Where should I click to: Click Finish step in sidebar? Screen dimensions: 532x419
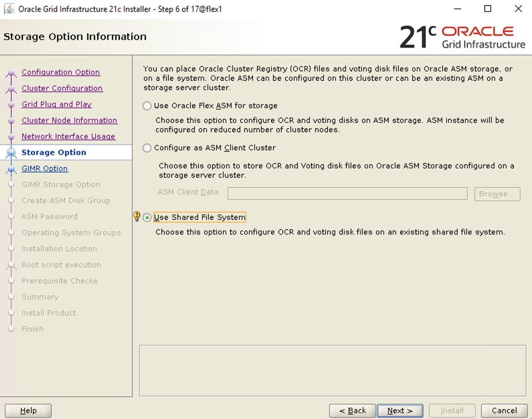tap(33, 328)
